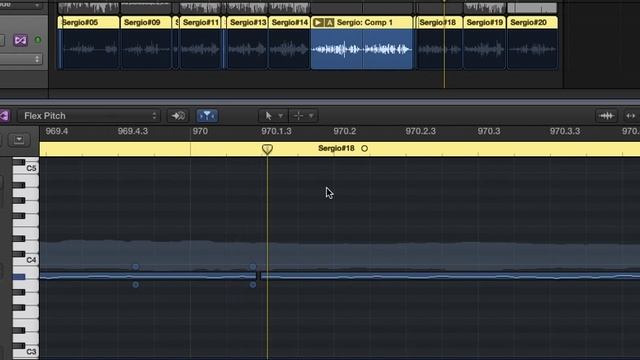The width and height of the screenshot is (640, 360).
Task: Select the Sergio#13 region
Action: 247,42
